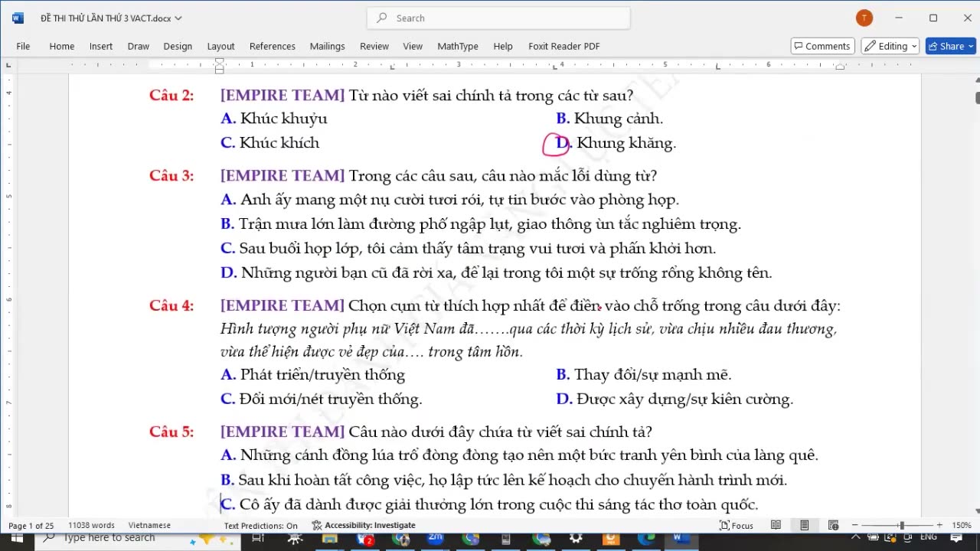Screen dimensions: 980x551
Task: Click the sentence starting "Trận mưa lớn"
Action: point(490,225)
